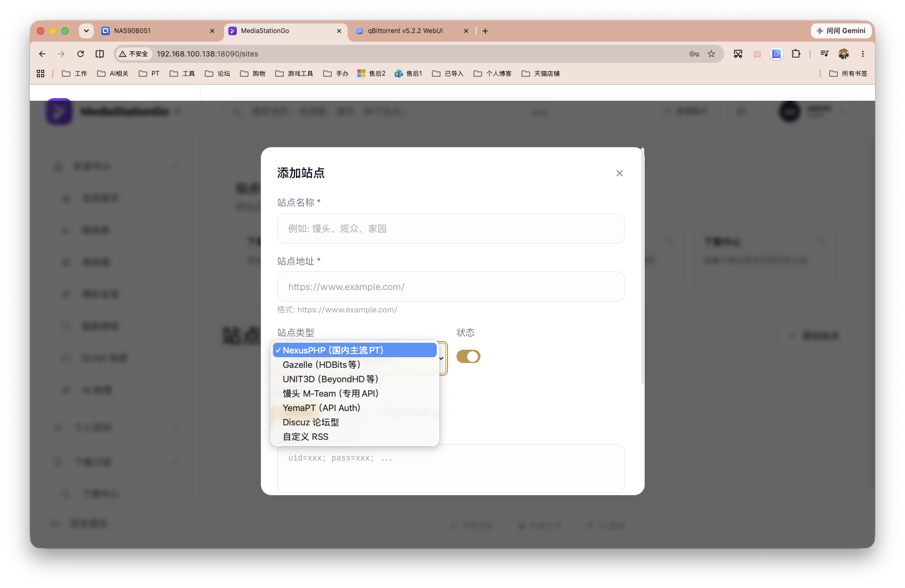Close the NAS90B051 tab

click(x=212, y=31)
